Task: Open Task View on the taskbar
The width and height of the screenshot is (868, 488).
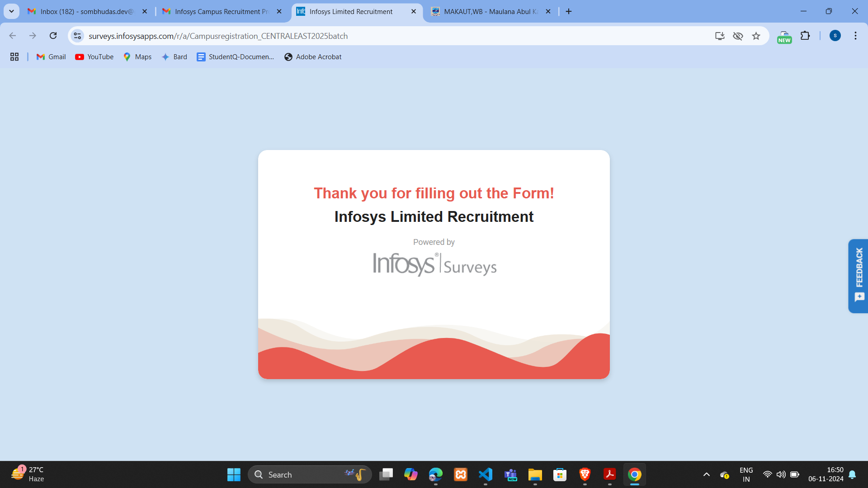Action: pos(386,474)
